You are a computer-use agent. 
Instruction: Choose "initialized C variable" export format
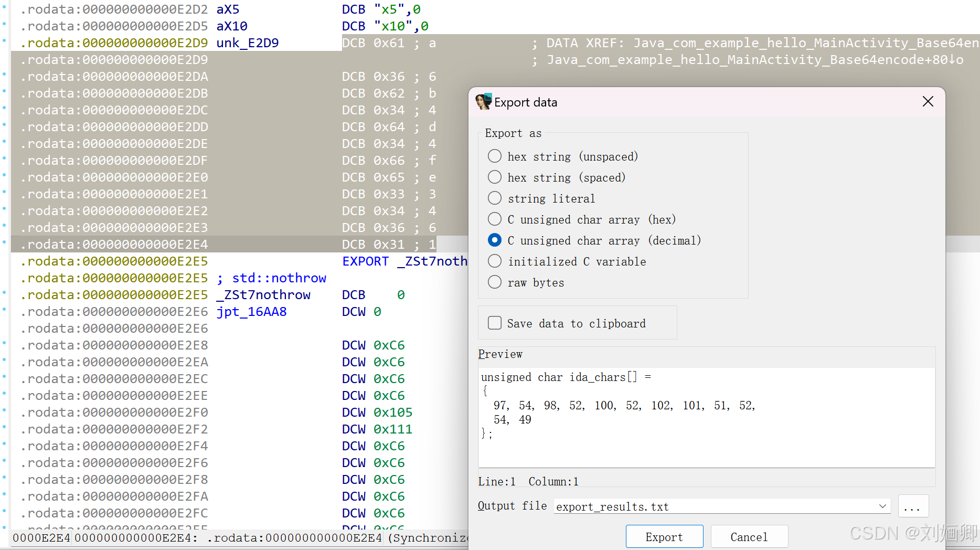click(494, 261)
